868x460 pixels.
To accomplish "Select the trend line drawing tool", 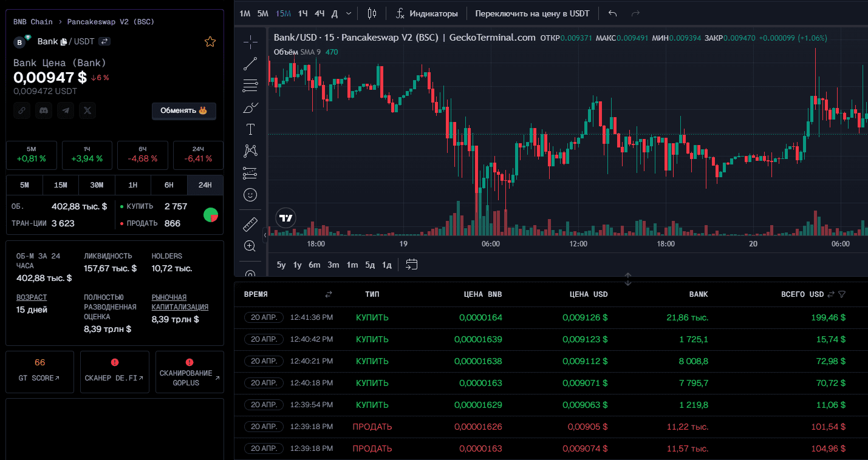I will 250,64.
